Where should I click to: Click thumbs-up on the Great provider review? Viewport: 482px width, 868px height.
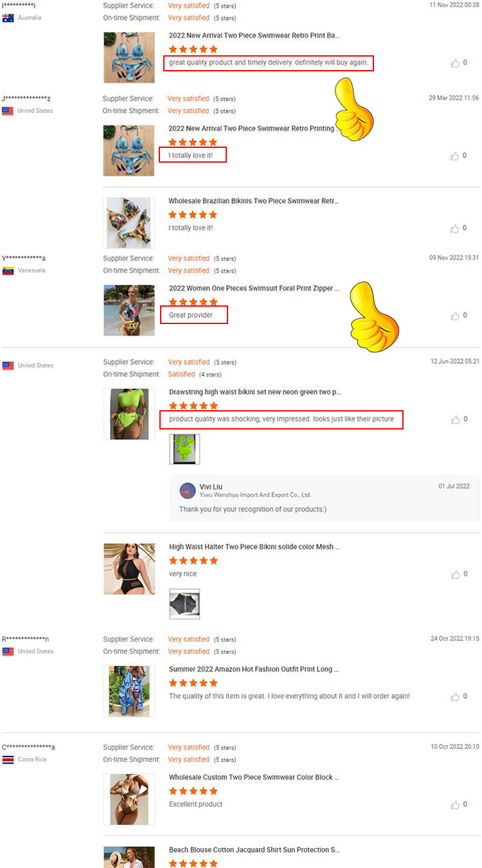coord(455,316)
